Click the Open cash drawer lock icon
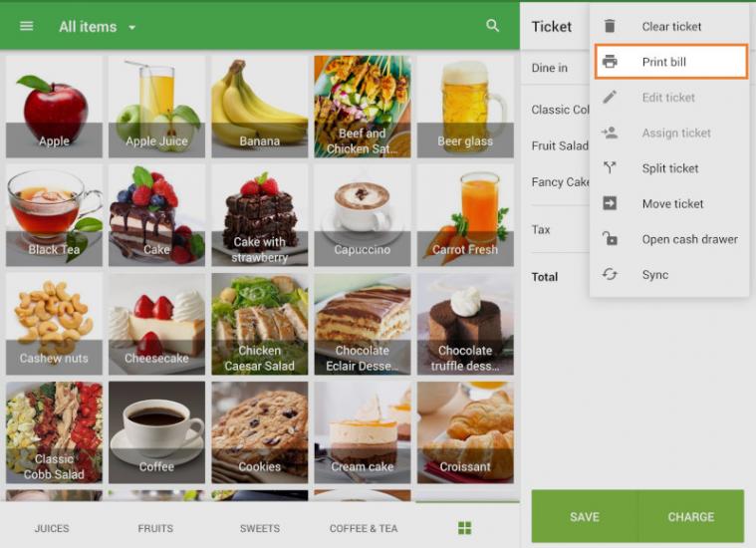This screenshot has height=548, width=756. tap(610, 239)
